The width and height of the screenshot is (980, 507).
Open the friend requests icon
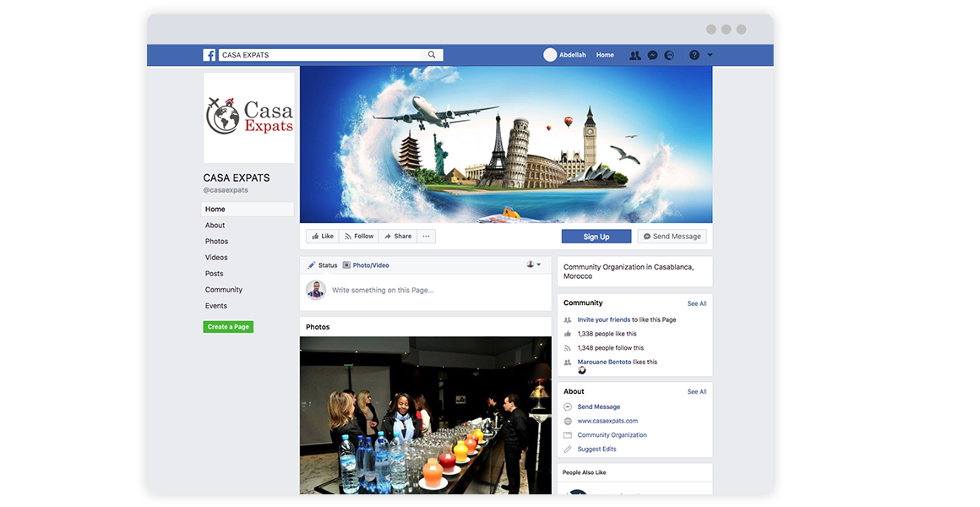[x=634, y=55]
